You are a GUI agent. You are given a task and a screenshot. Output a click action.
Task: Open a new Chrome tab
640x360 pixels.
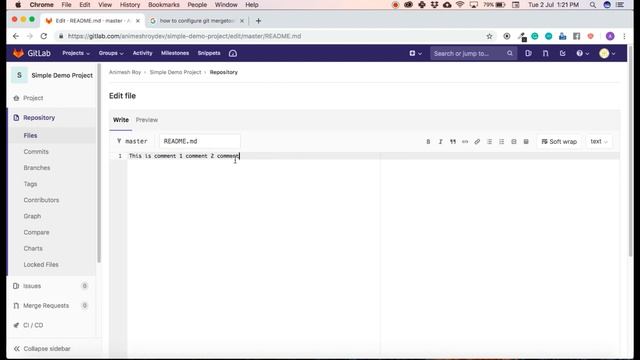coord(258,21)
